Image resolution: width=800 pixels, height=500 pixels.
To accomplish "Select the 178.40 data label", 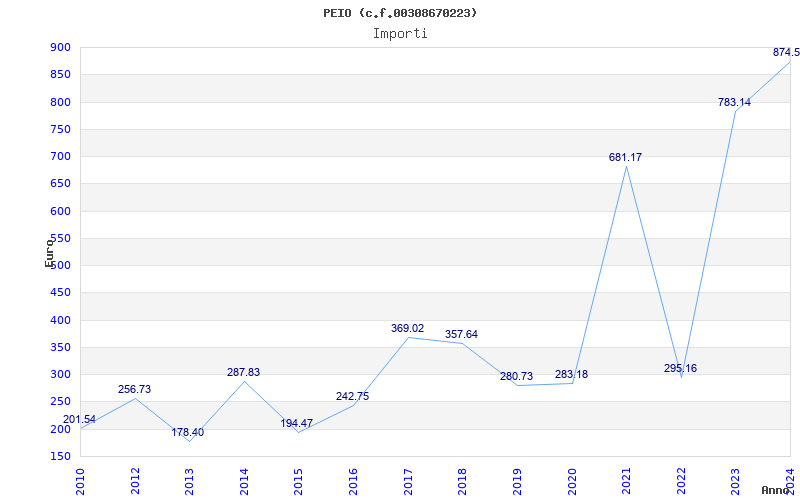I will (188, 433).
